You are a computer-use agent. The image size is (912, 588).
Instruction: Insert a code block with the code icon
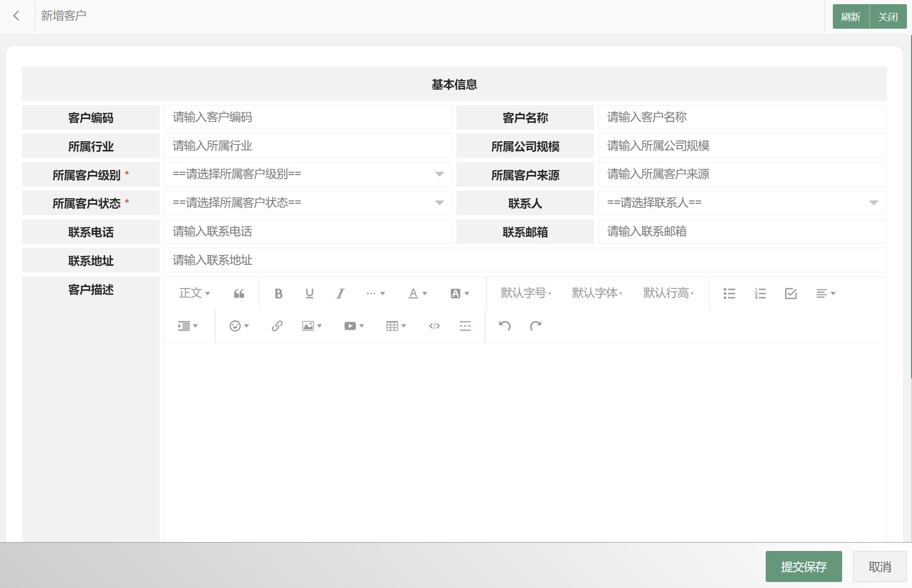434,326
